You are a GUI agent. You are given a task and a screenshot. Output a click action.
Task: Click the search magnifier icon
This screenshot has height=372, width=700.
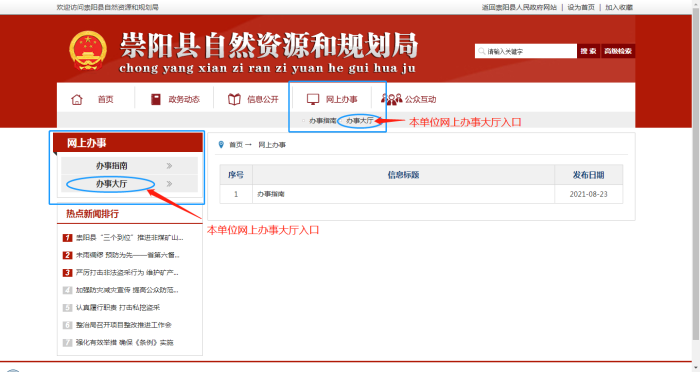tap(481, 51)
